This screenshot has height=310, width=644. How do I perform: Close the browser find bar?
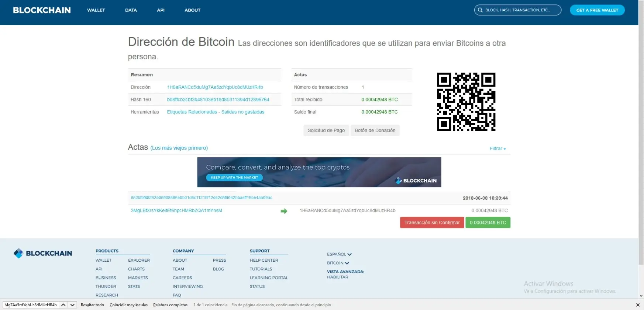point(638,305)
